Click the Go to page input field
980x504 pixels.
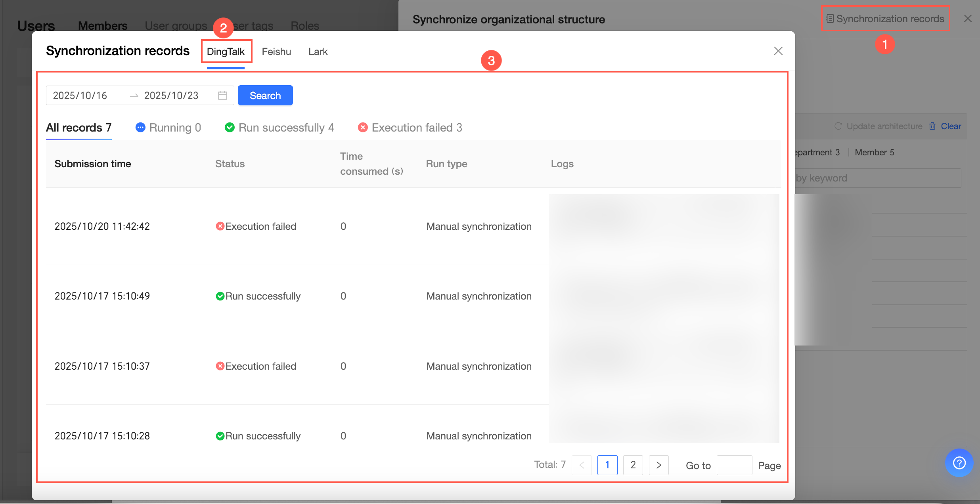(x=734, y=465)
